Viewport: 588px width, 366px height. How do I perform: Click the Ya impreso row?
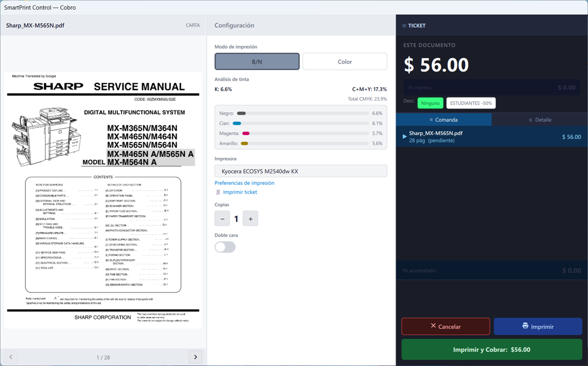492,88
